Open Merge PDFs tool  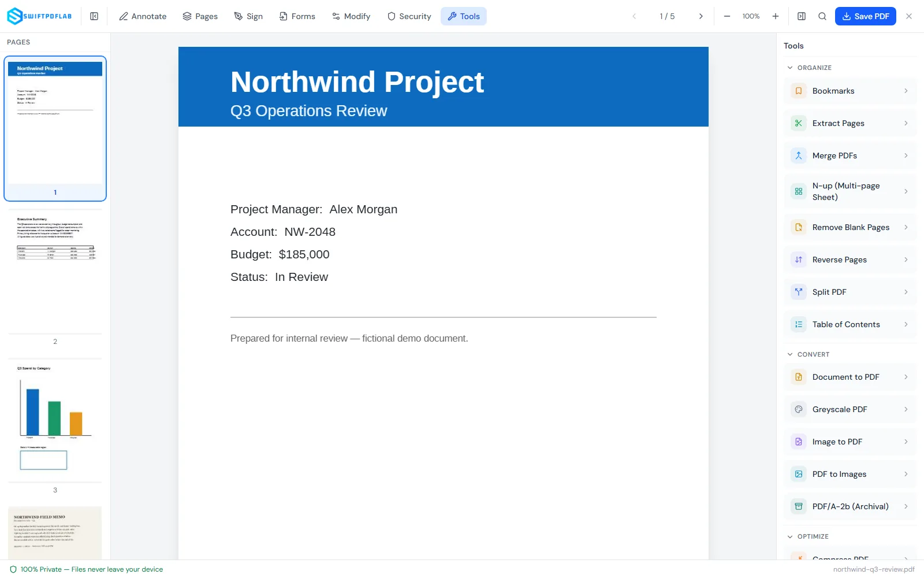850,155
